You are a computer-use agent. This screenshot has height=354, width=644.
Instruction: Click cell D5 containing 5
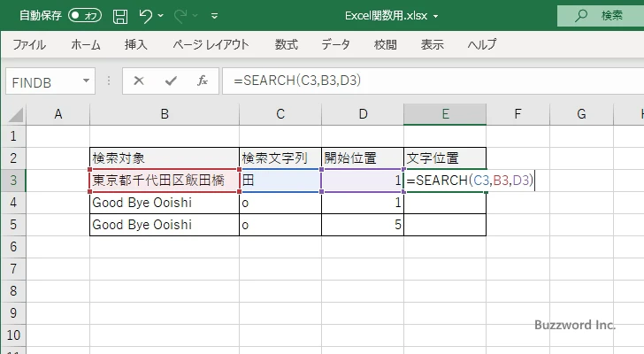[x=363, y=225]
